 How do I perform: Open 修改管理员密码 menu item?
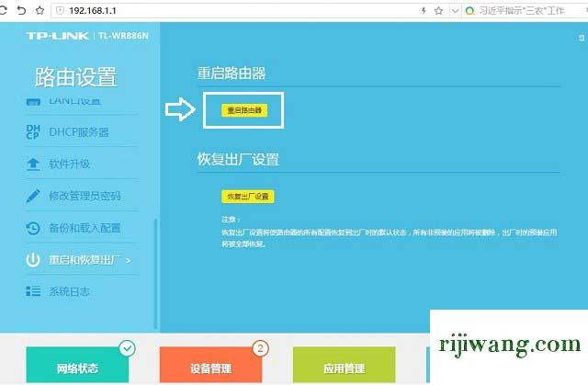85,196
